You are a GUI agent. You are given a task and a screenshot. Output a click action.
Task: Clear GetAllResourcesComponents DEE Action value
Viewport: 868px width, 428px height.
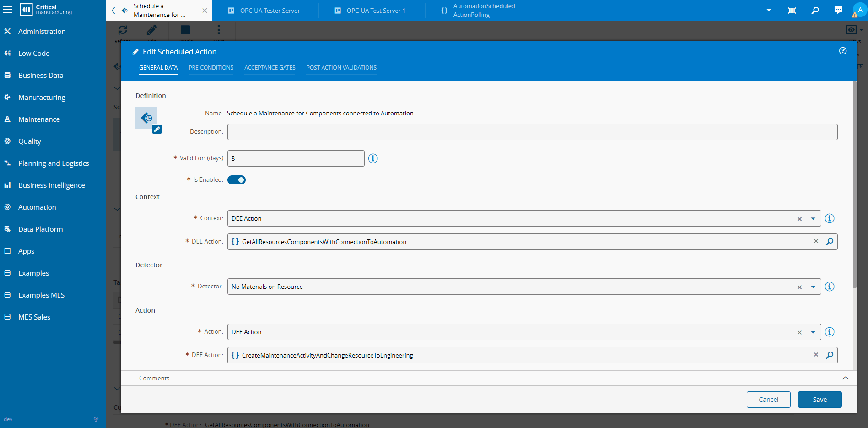tap(816, 241)
